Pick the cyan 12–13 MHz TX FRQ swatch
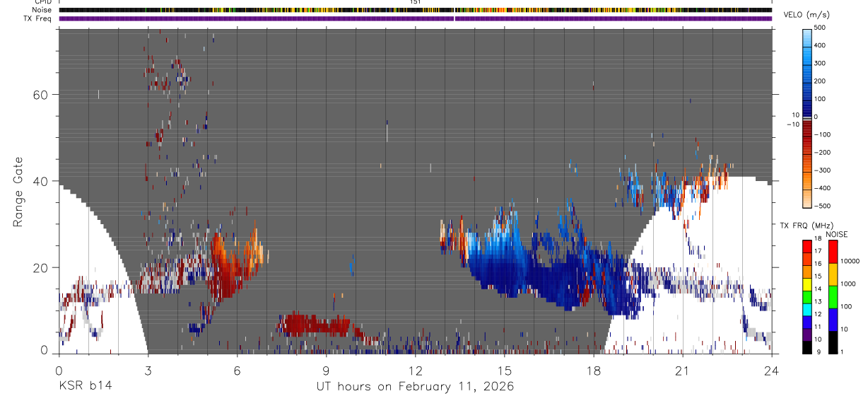This screenshot has width=868, height=401. (807, 309)
